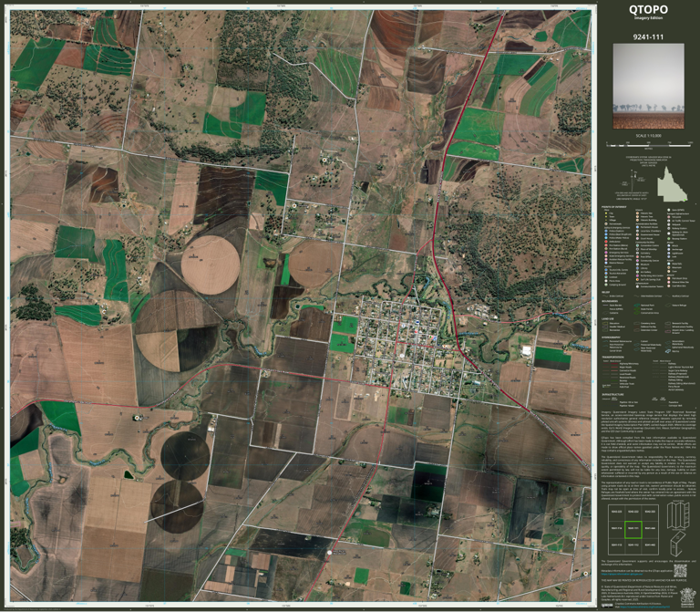Screen dimensions: 700x612
Task: Click the Court House legend symbol
Action: click(637, 239)
